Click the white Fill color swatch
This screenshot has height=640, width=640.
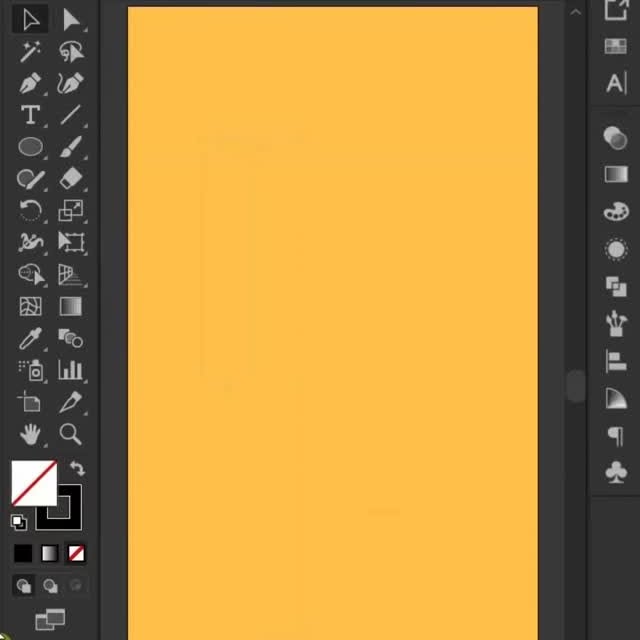32,482
